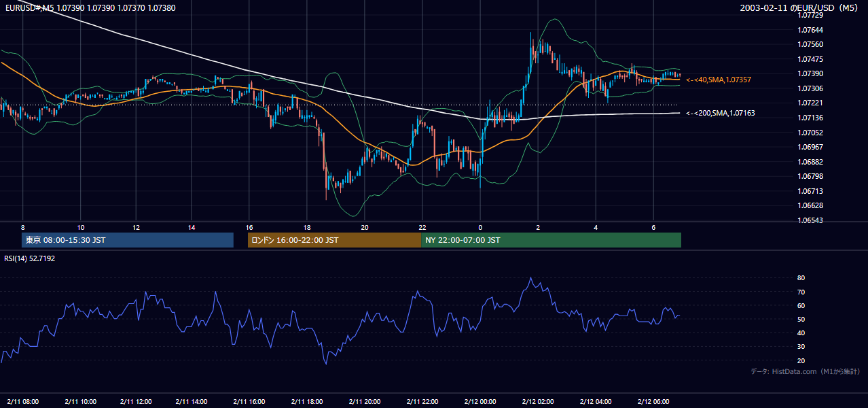
Task: Click price level 1.06882 on the price scale
Action: click(810, 162)
